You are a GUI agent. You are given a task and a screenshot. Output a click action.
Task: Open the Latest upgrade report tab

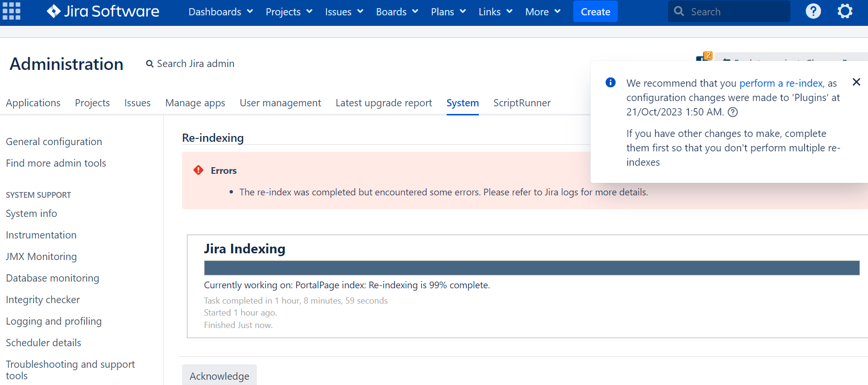(383, 103)
